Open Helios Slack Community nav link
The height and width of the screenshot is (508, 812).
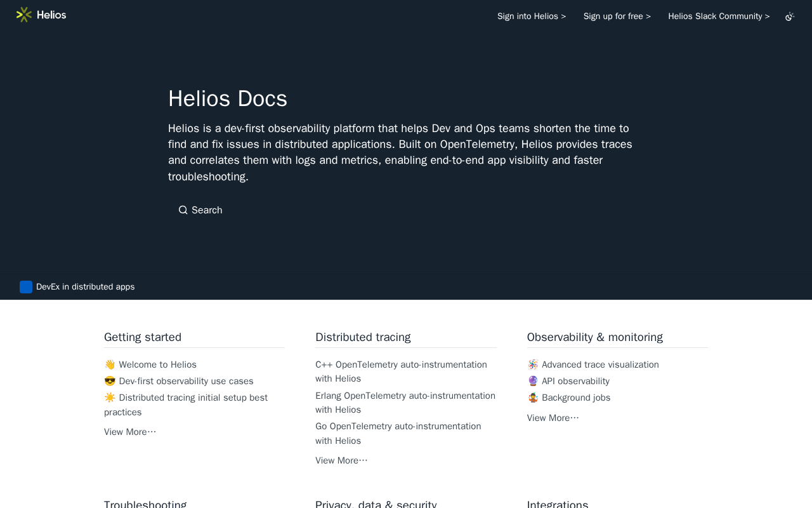click(719, 17)
